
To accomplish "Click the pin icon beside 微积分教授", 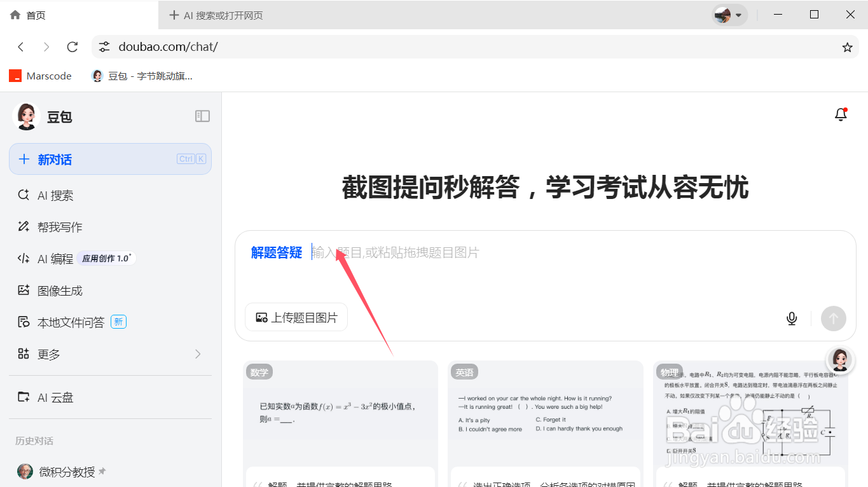I will pyautogui.click(x=102, y=472).
